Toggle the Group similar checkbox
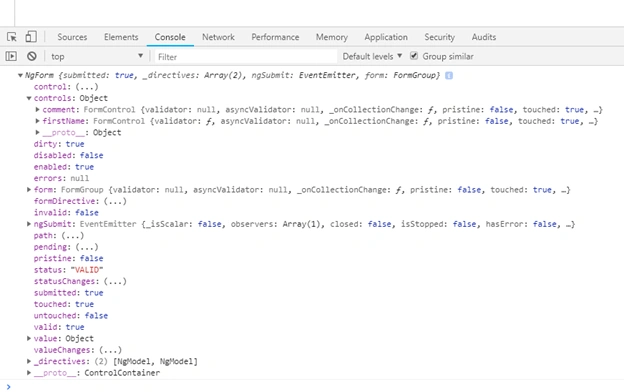This screenshot has width=624, height=392. click(414, 56)
